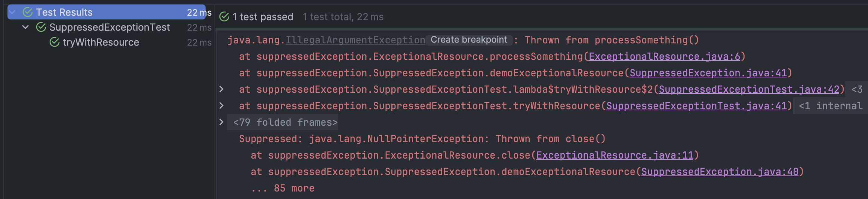This screenshot has height=199, width=868.
Task: Click the Create breakpoint button
Action: pyautogui.click(x=469, y=40)
